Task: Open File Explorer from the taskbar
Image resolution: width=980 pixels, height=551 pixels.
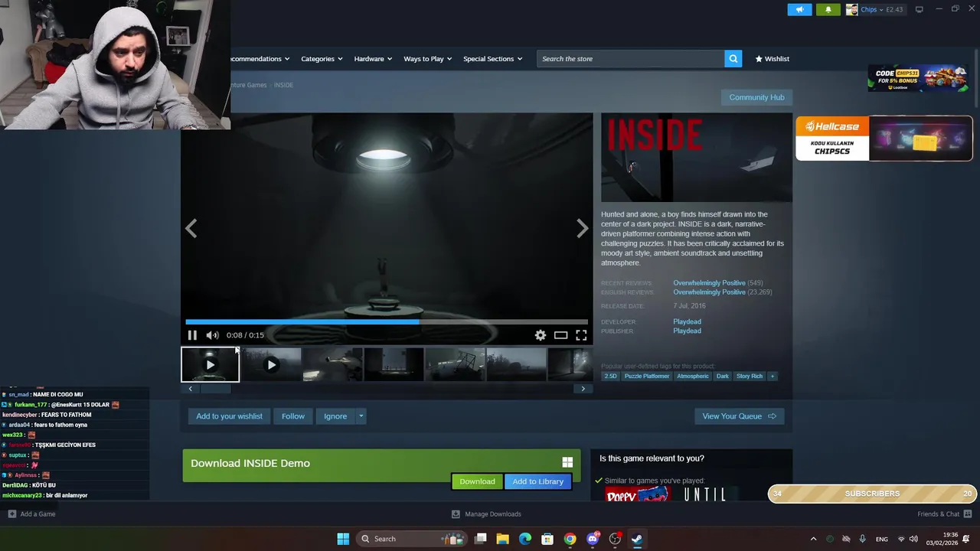Action: [x=502, y=539]
